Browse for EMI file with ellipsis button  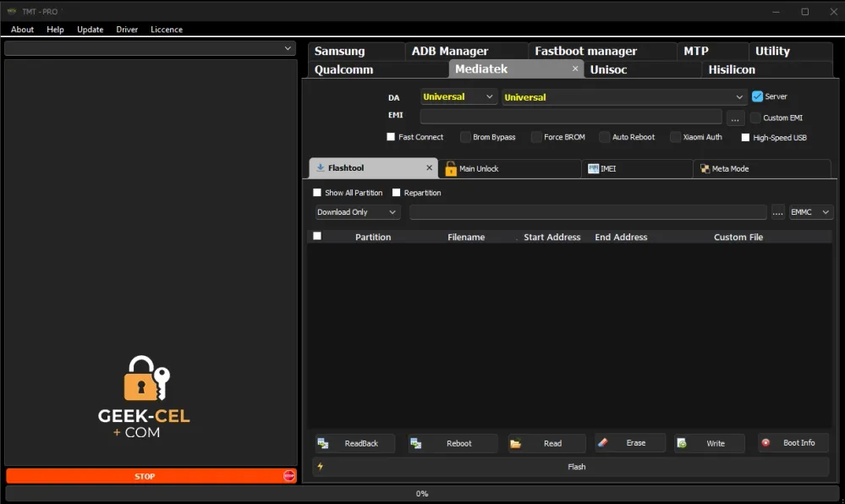click(735, 118)
